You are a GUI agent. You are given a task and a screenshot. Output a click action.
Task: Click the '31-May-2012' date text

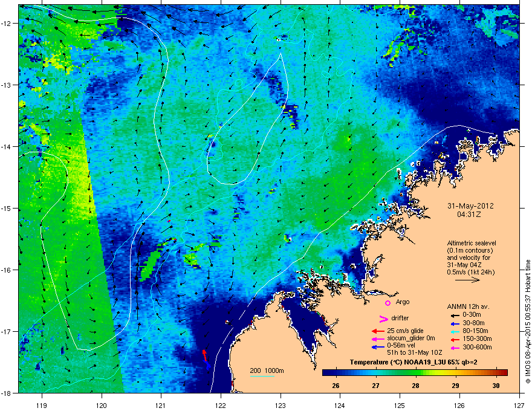tap(470, 206)
